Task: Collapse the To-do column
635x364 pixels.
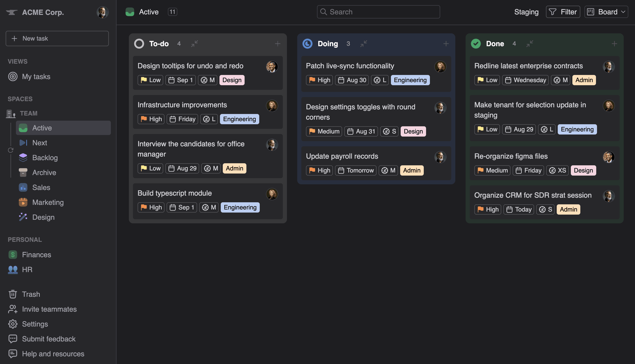Action: [195, 44]
